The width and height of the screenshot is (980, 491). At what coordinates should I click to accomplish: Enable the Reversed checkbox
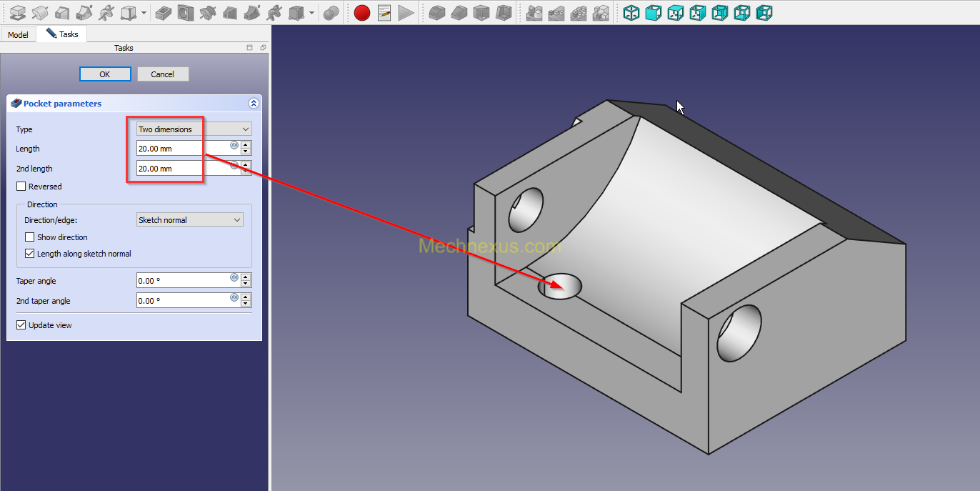pyautogui.click(x=21, y=187)
